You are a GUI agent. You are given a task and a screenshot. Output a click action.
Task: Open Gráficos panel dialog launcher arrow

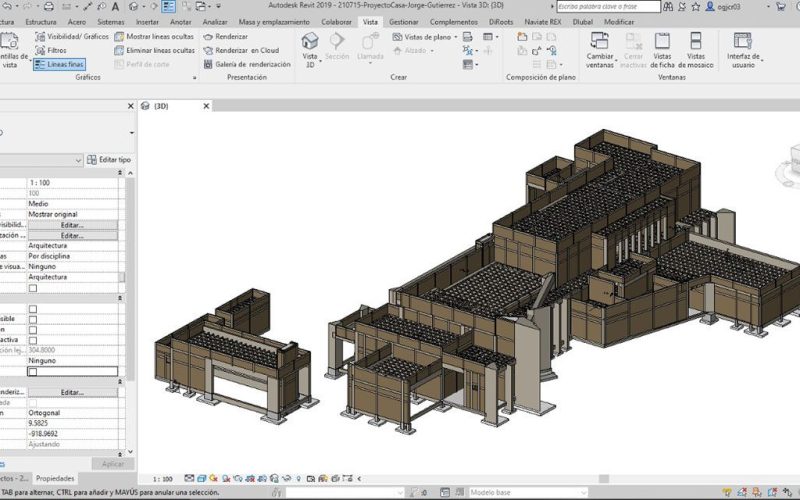click(x=194, y=78)
